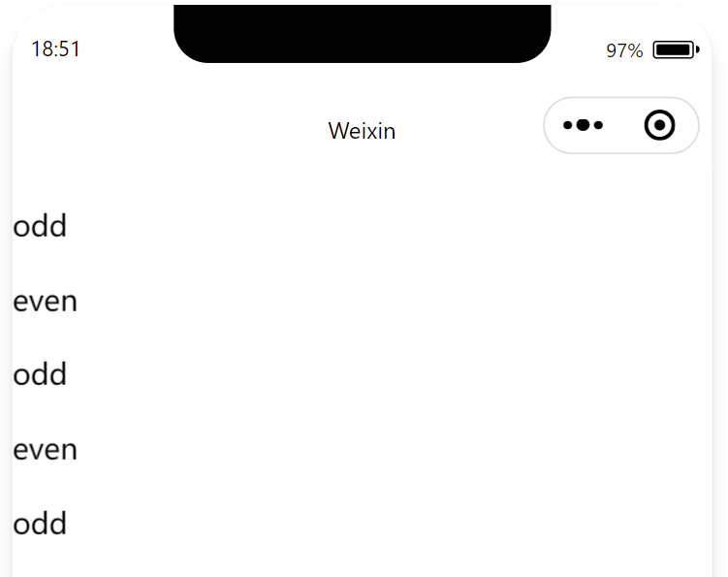Close the mini program via target circle icon
Image resolution: width=728 pixels, height=577 pixels.
point(659,125)
